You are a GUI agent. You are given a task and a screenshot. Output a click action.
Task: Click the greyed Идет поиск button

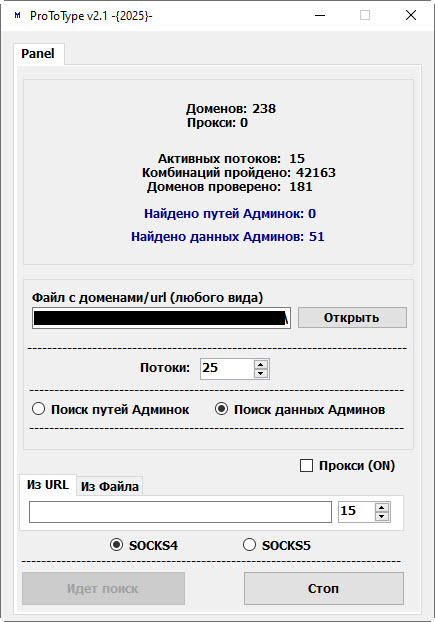pyautogui.click(x=103, y=588)
